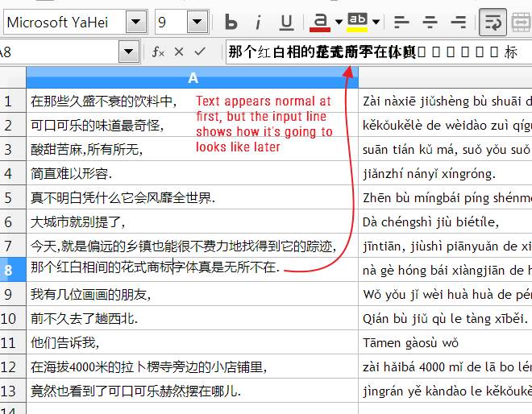Apply the yellow highlighting color
This screenshot has width=532, height=414.
pyautogui.click(x=357, y=23)
